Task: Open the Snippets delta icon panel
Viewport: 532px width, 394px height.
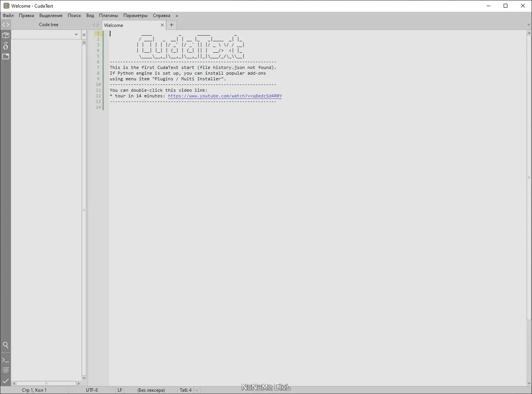Action: (x=6, y=46)
